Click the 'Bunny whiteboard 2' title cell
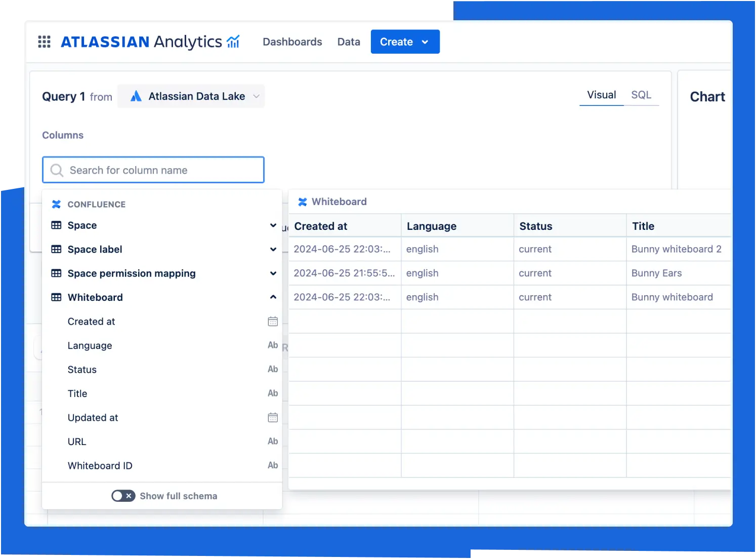Screen dimensions: 756x559 click(679, 249)
